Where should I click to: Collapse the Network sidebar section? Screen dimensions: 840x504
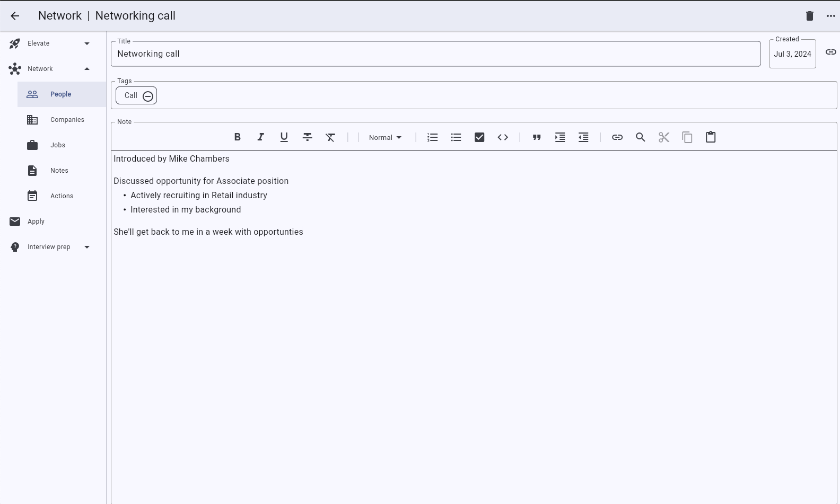pos(87,69)
